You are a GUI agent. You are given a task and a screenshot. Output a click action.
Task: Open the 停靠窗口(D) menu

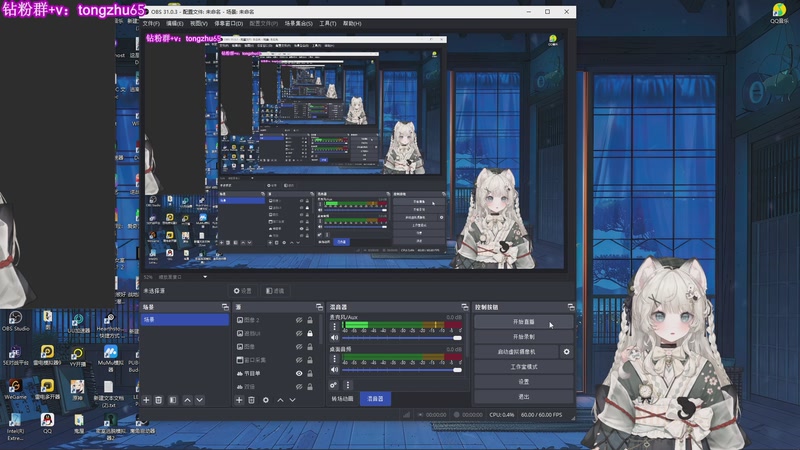229,23
